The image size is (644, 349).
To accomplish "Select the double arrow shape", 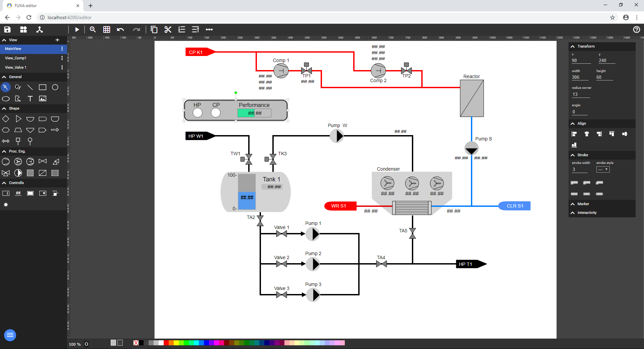I will coord(6,141).
